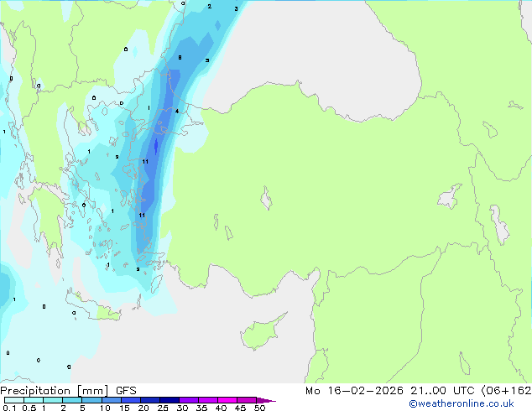Click the 'Precipitation [mm]' title text

point(55,391)
